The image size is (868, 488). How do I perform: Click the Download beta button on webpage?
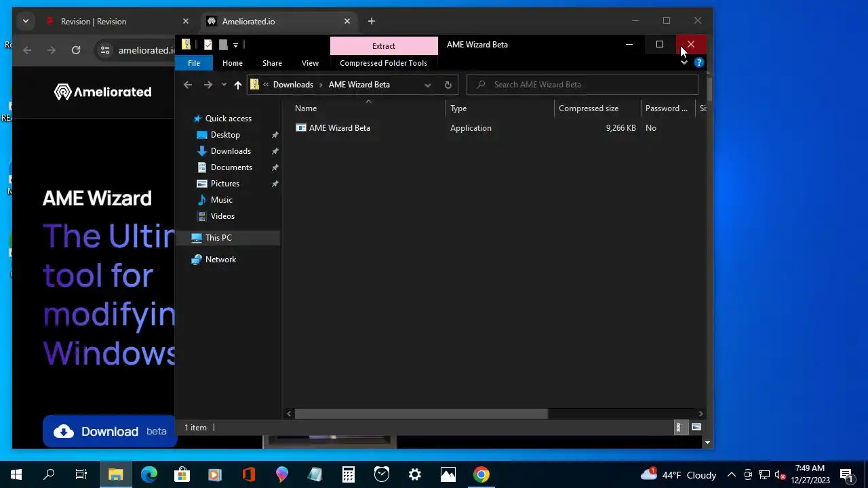point(109,432)
